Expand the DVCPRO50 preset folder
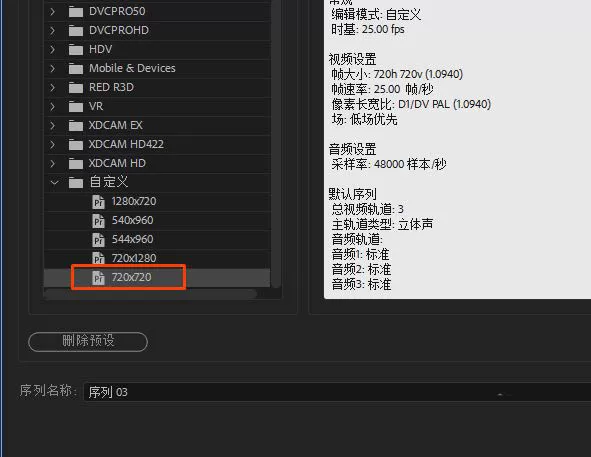Image resolution: width=591 pixels, height=457 pixels. tap(52, 12)
